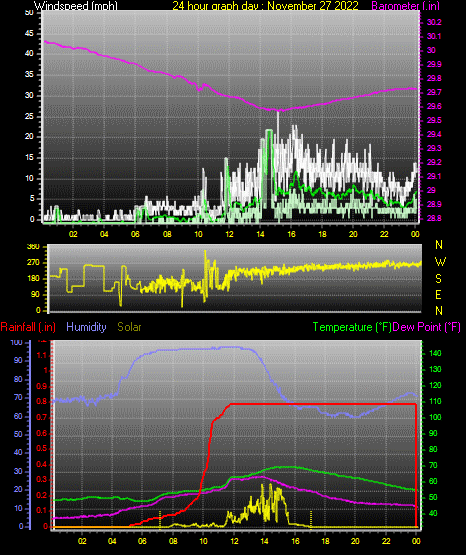The image size is (466, 555).
Task: Click the 18 hour tick on wind graph
Action: (322, 234)
